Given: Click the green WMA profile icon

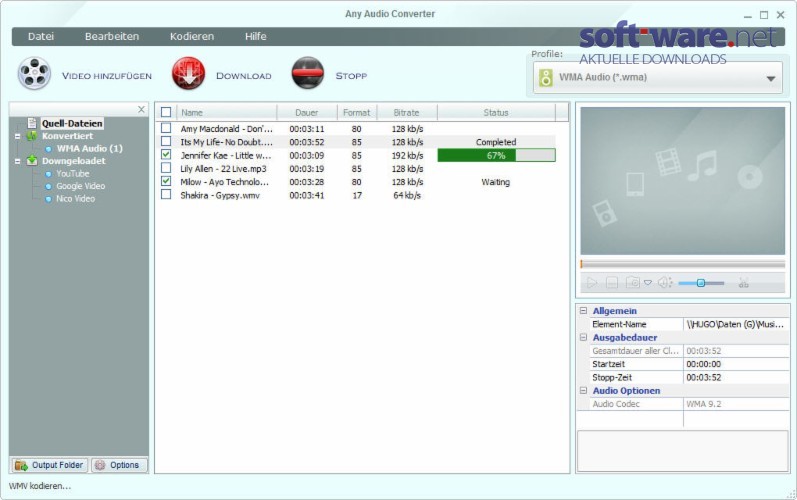Looking at the screenshot, I should (546, 78).
